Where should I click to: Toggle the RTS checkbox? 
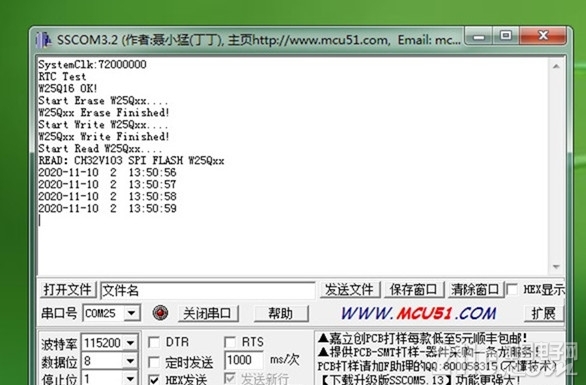click(x=229, y=342)
